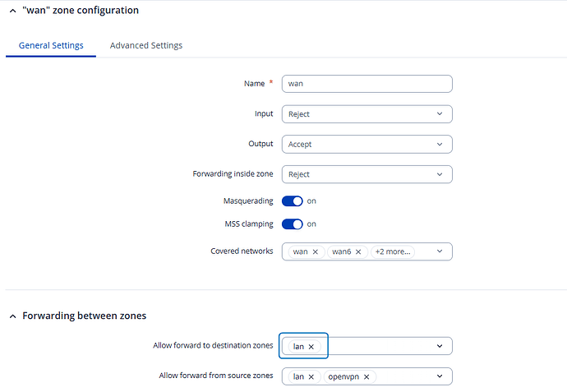Remove lan from source zones
567x392 pixels.
click(311, 376)
